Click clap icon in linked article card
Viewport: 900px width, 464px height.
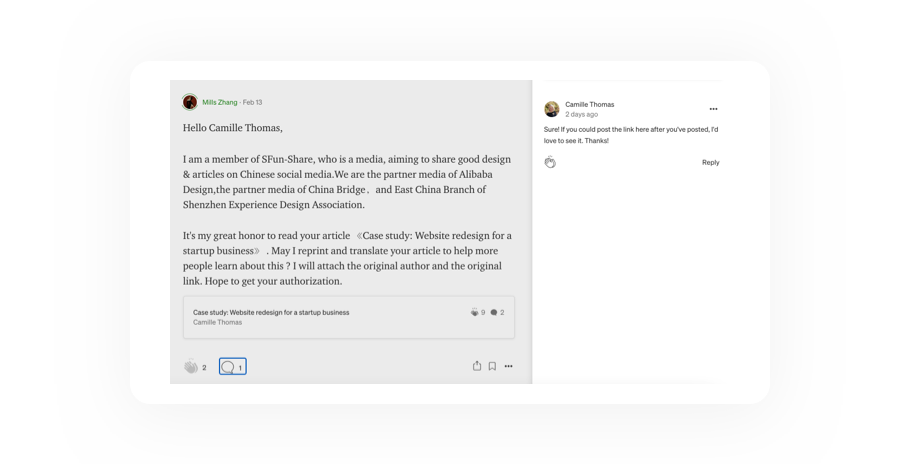pyautogui.click(x=474, y=312)
